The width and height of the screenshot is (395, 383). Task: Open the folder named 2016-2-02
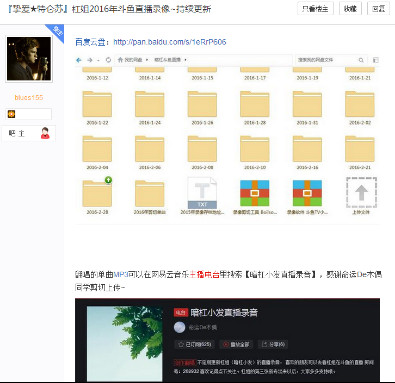point(360,104)
